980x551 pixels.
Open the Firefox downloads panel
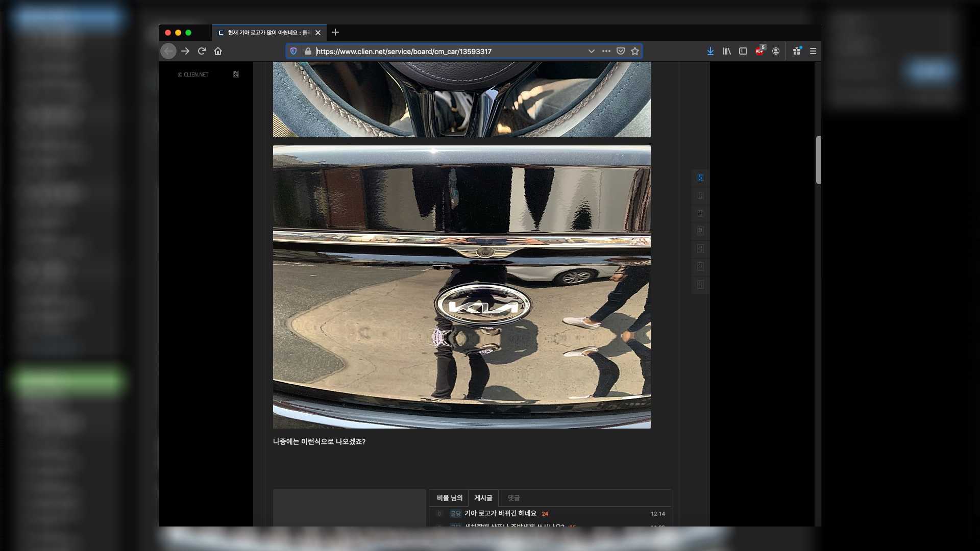click(710, 51)
